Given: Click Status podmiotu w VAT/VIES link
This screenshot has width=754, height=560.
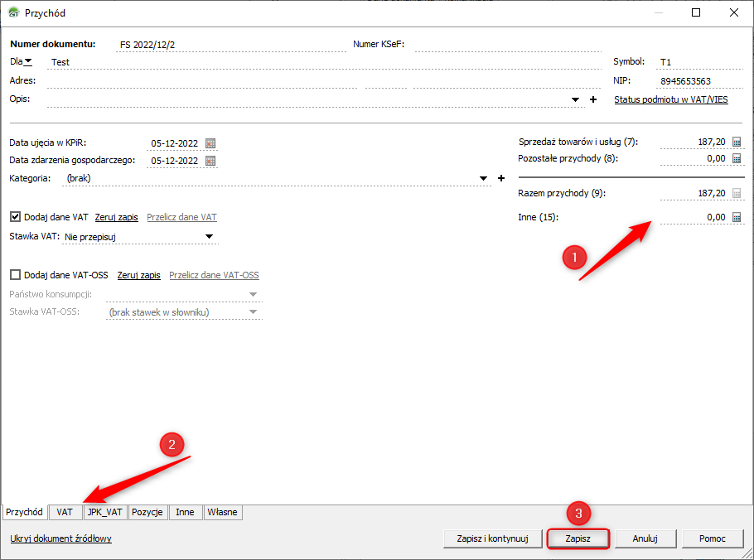Looking at the screenshot, I should click(x=671, y=99).
